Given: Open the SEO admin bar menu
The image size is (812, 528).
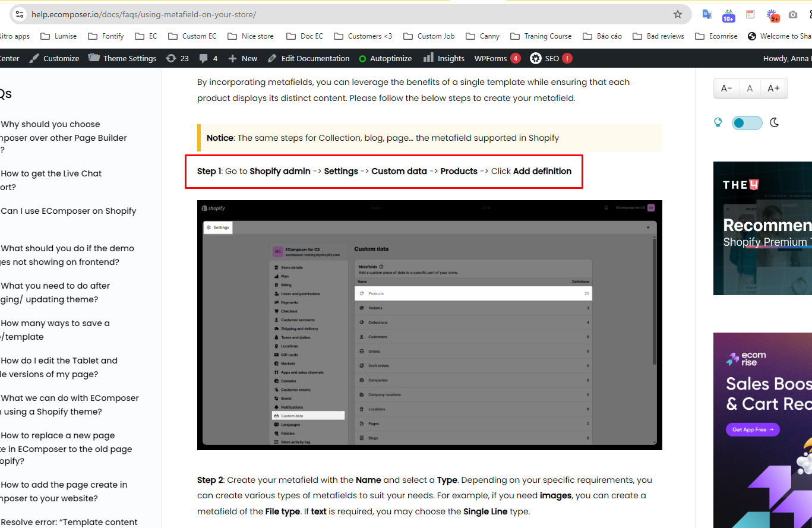Looking at the screenshot, I should pos(551,58).
